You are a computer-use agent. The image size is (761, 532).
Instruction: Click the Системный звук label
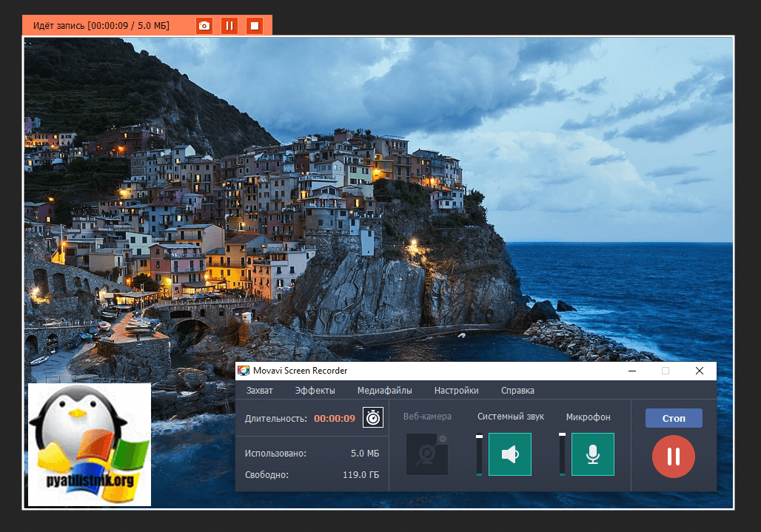[511, 417]
